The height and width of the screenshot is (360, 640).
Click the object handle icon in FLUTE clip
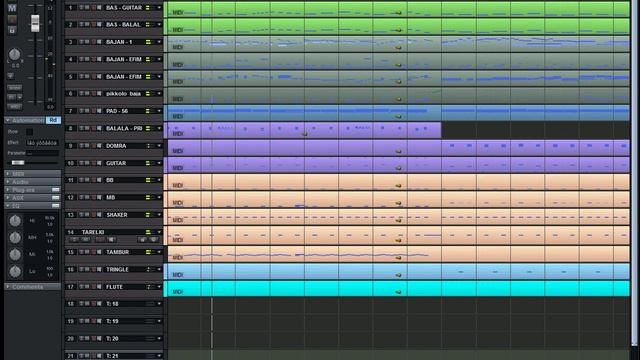tap(398, 292)
